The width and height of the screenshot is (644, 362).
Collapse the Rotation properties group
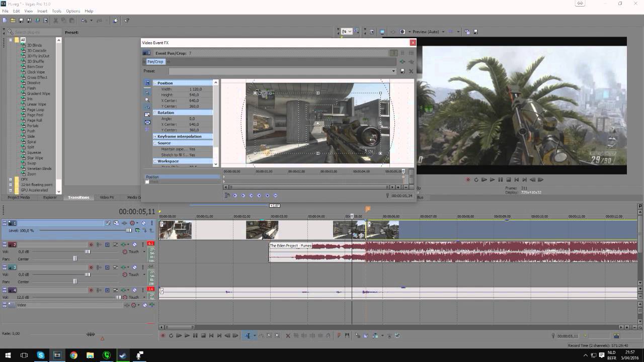click(155, 113)
